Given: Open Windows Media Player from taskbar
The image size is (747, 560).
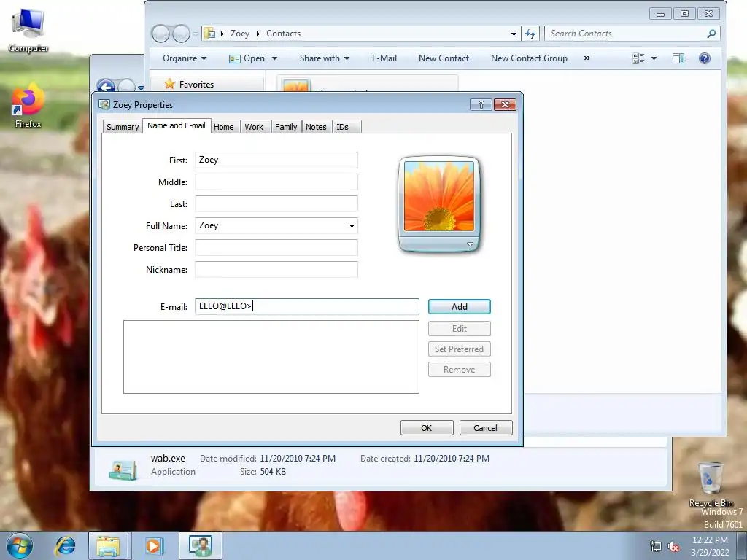Looking at the screenshot, I should (x=153, y=545).
